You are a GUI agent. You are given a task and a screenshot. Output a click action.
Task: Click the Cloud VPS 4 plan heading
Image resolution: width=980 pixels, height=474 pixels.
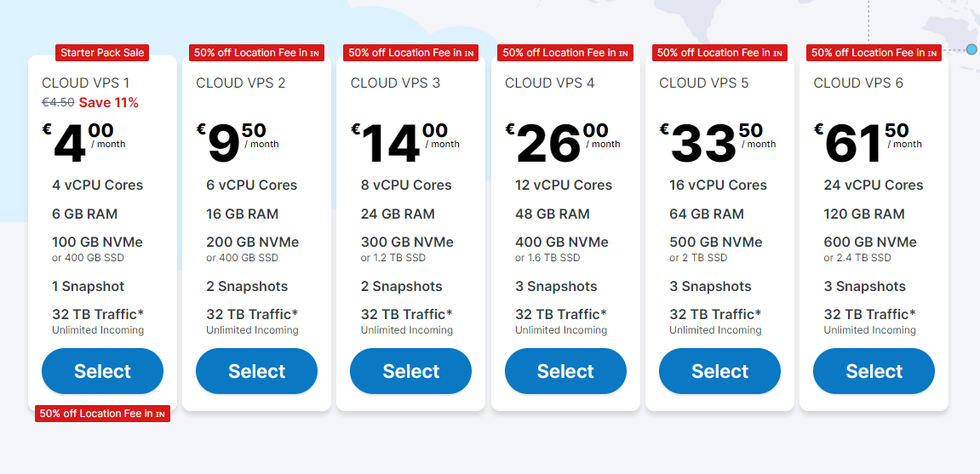coord(549,83)
